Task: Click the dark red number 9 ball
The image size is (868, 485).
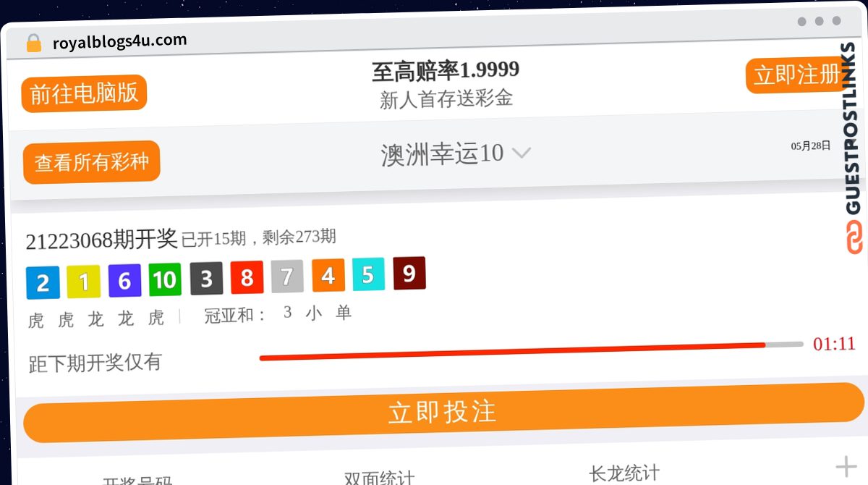Action: (409, 273)
